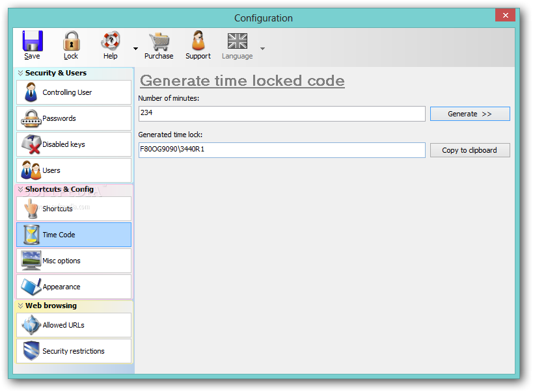Viewport: 533px width, 392px height.
Task: Click the Language flag icon
Action: click(x=237, y=42)
